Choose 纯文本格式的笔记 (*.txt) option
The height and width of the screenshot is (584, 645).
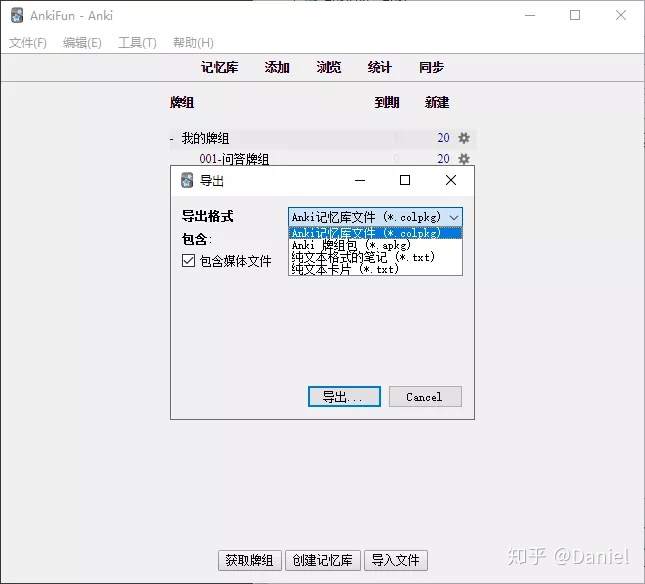375,257
